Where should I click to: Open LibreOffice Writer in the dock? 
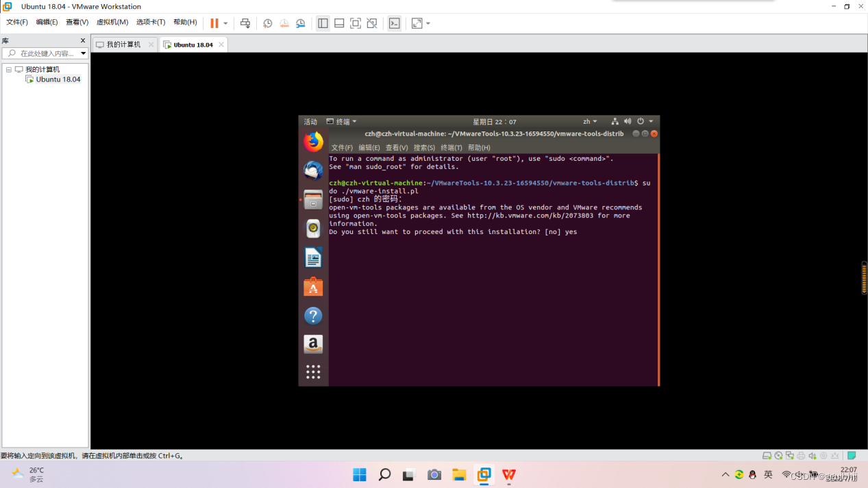click(x=313, y=257)
